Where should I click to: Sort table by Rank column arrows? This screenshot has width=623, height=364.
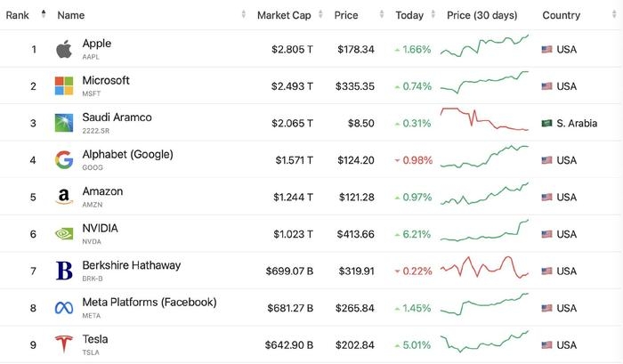[44, 15]
